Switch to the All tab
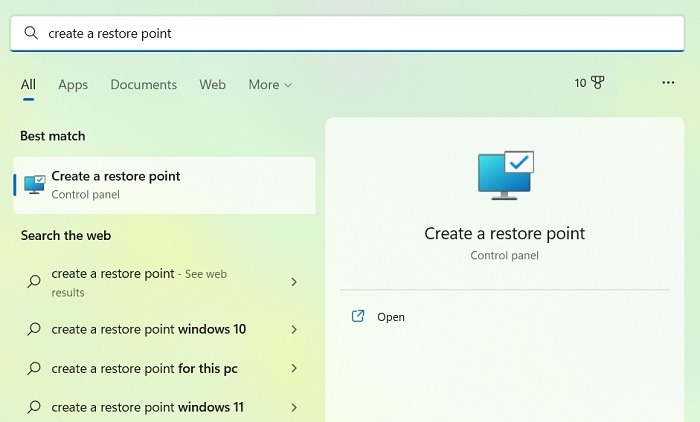 (x=28, y=84)
